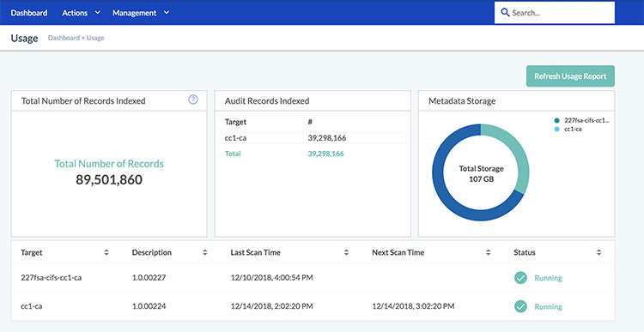Focus the Search input field
The width and height of the screenshot is (644, 332).
coord(555,13)
